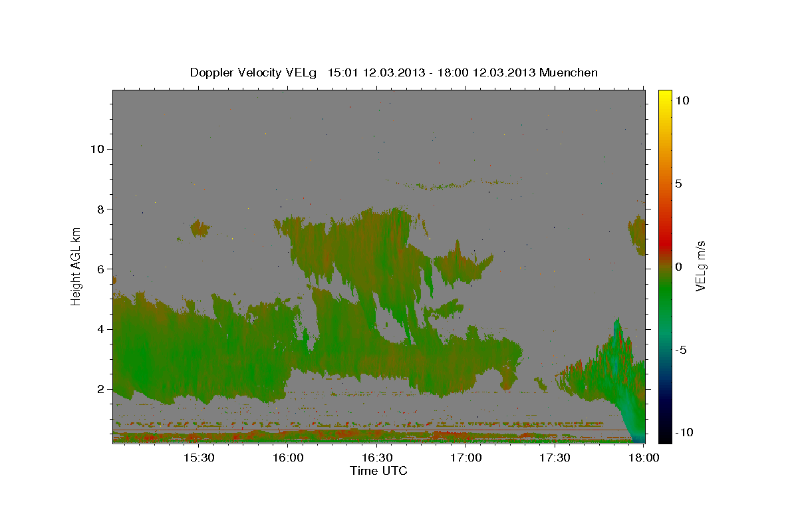Image resolution: width=798 pixels, height=532 pixels.
Task: Click the '15:30' time tick label
Action: [198, 458]
